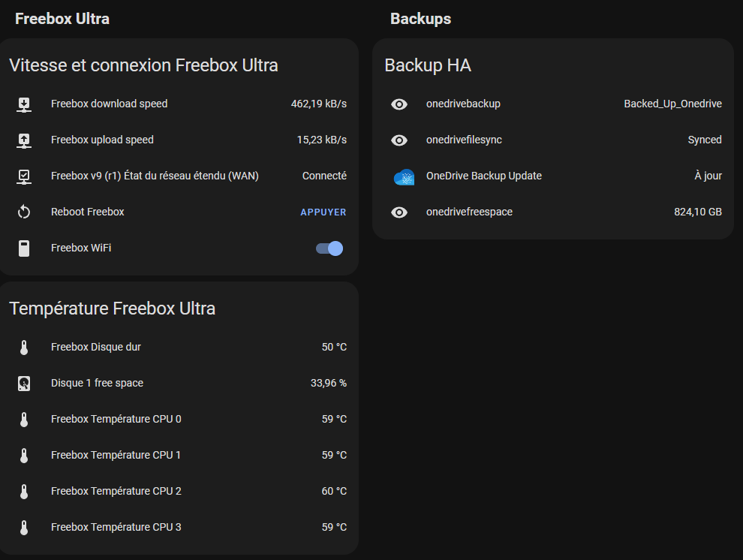Click the Freebox Disque dur thermometer icon

(24, 348)
